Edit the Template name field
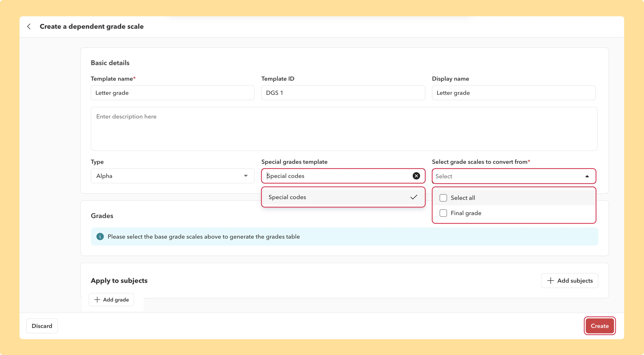The height and width of the screenshot is (355, 644). tap(172, 93)
